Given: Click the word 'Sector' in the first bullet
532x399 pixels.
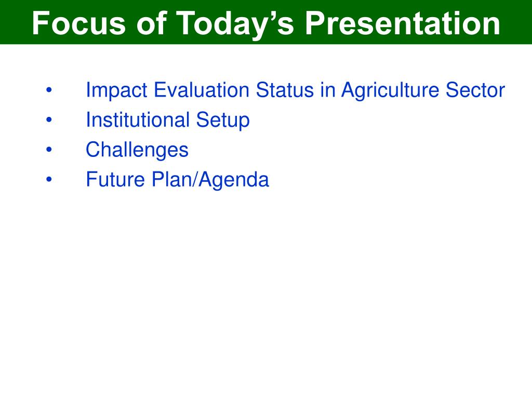Looking at the screenshot, I should coord(475,90).
